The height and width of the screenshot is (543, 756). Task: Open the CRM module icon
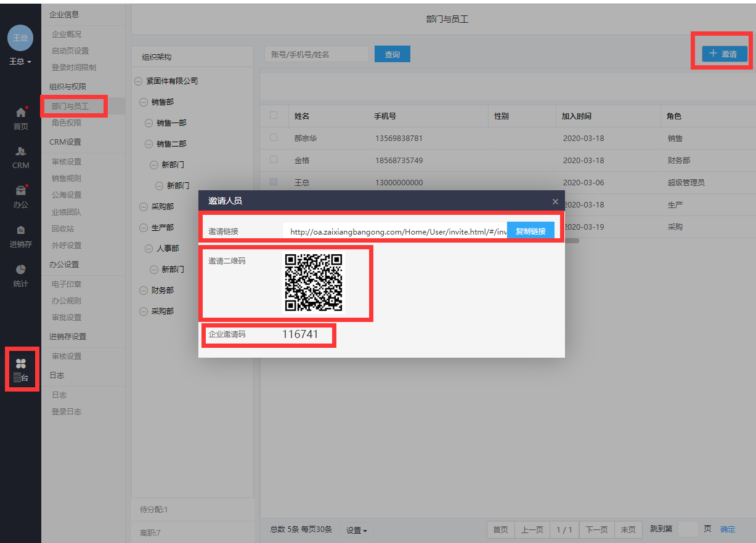[x=21, y=151]
